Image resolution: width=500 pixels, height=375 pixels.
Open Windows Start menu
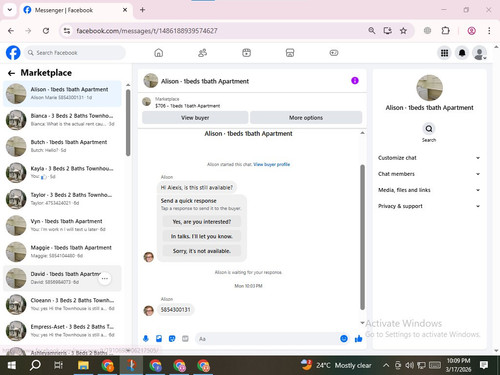pos(12,365)
